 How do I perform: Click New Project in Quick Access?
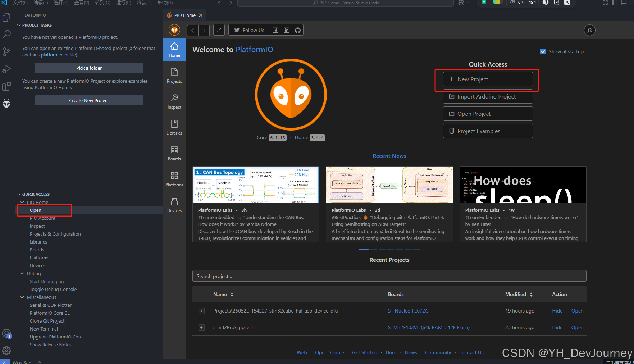click(488, 79)
